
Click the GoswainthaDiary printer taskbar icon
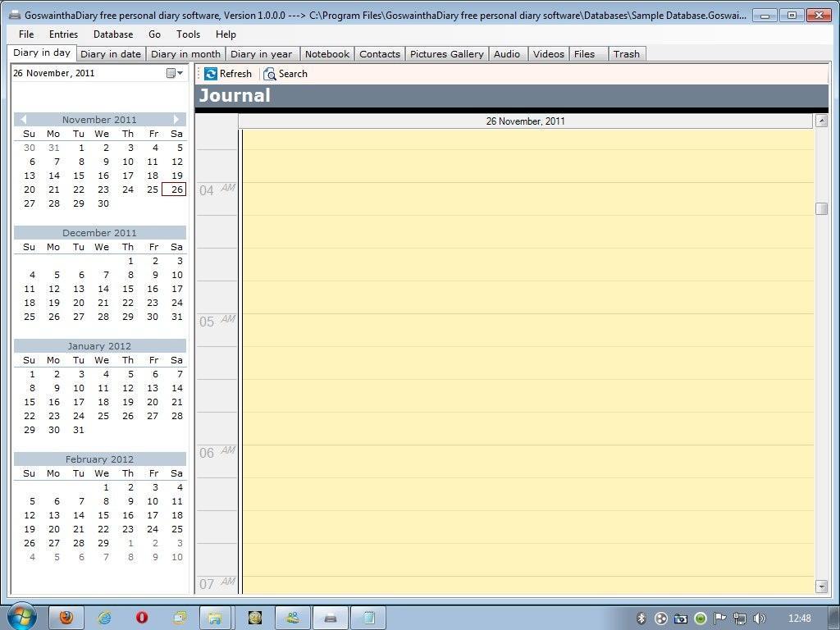click(x=331, y=618)
